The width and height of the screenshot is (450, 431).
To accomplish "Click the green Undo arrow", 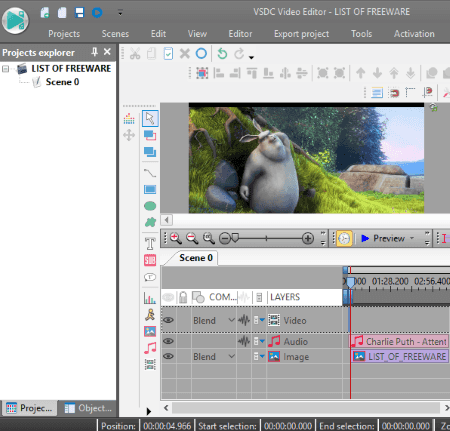I will 222,54.
